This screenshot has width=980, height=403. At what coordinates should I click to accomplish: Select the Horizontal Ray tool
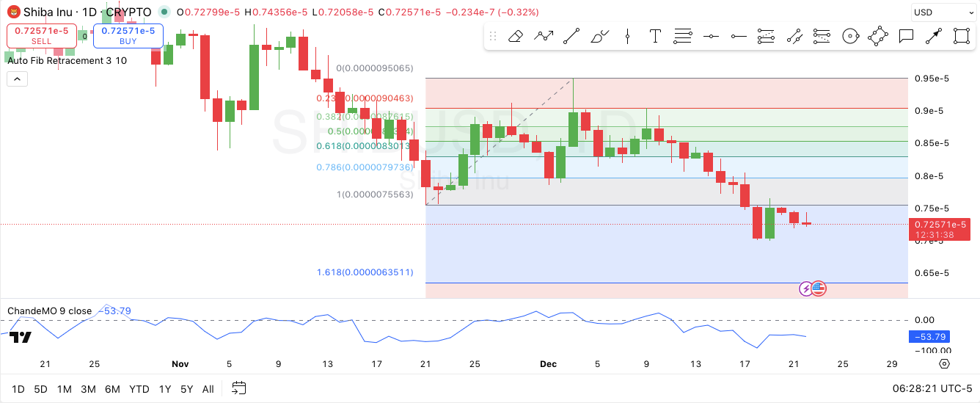(739, 36)
